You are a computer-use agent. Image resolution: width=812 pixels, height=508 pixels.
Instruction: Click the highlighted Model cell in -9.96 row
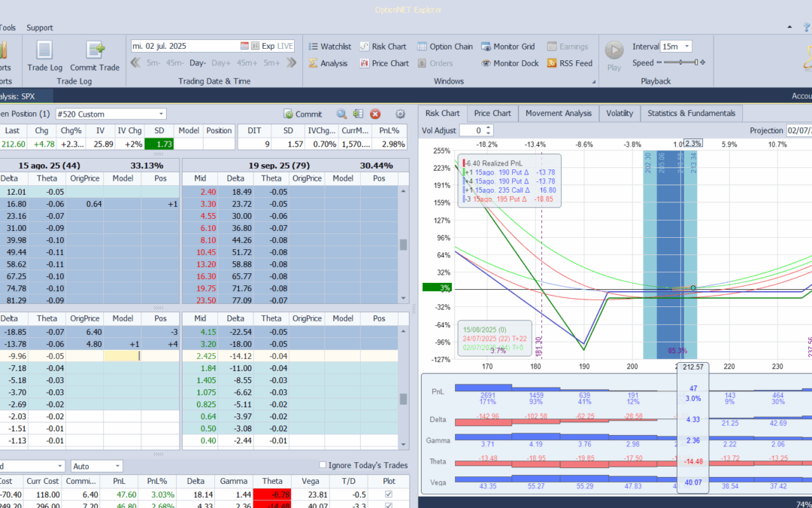[x=123, y=356]
